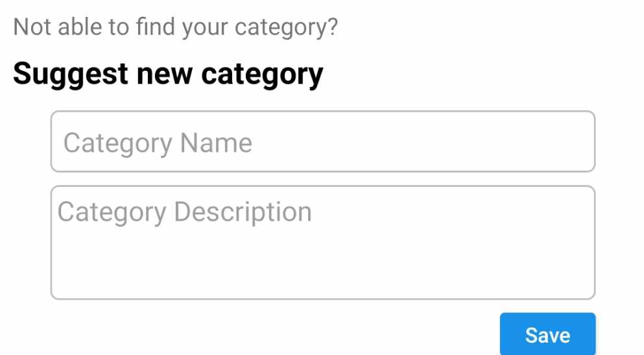
Task: Place cursor in Category Description box
Action: point(322,242)
